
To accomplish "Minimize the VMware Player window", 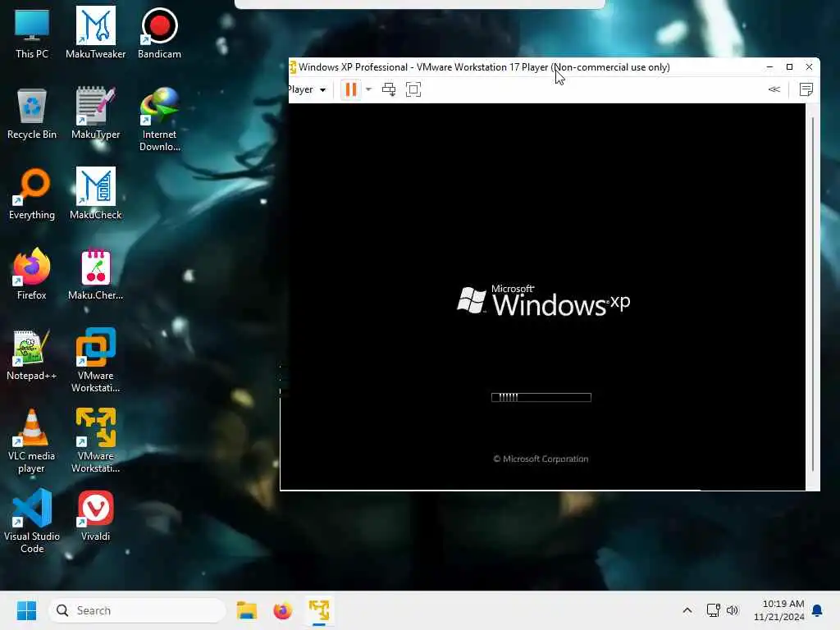I will click(x=769, y=67).
